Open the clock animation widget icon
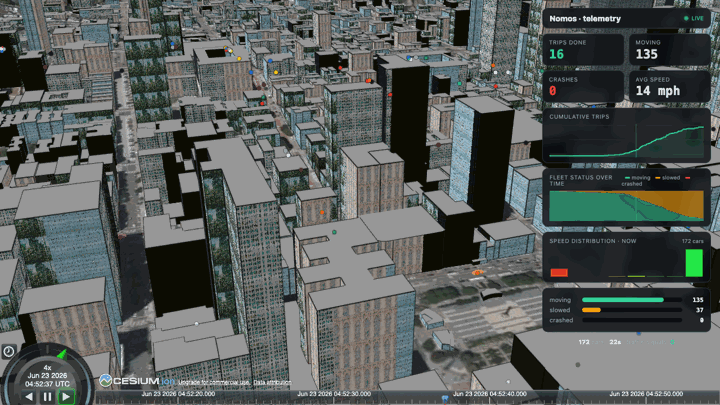 click(x=9, y=352)
